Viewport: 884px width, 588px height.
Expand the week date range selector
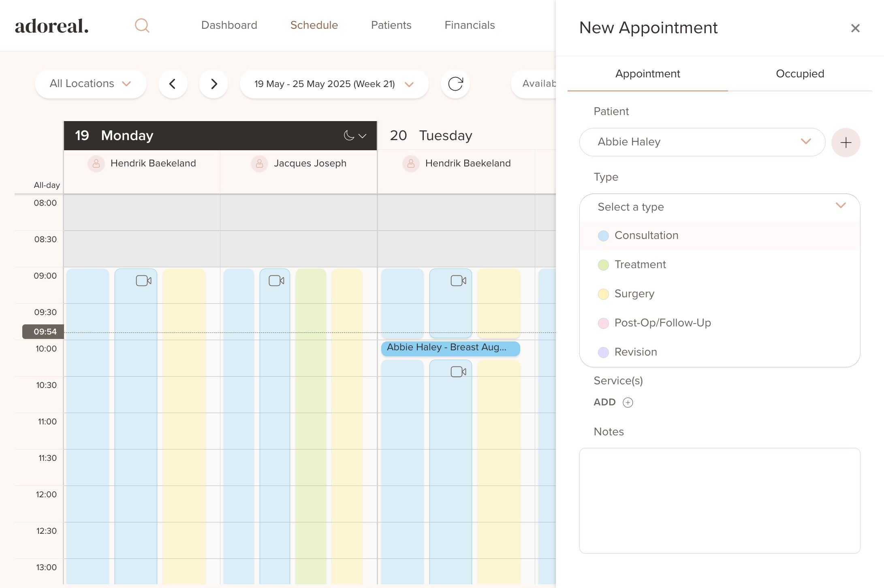click(x=334, y=84)
